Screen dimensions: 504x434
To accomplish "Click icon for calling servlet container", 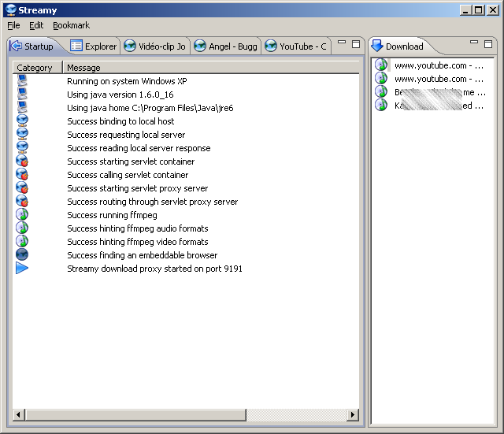I will (22, 174).
